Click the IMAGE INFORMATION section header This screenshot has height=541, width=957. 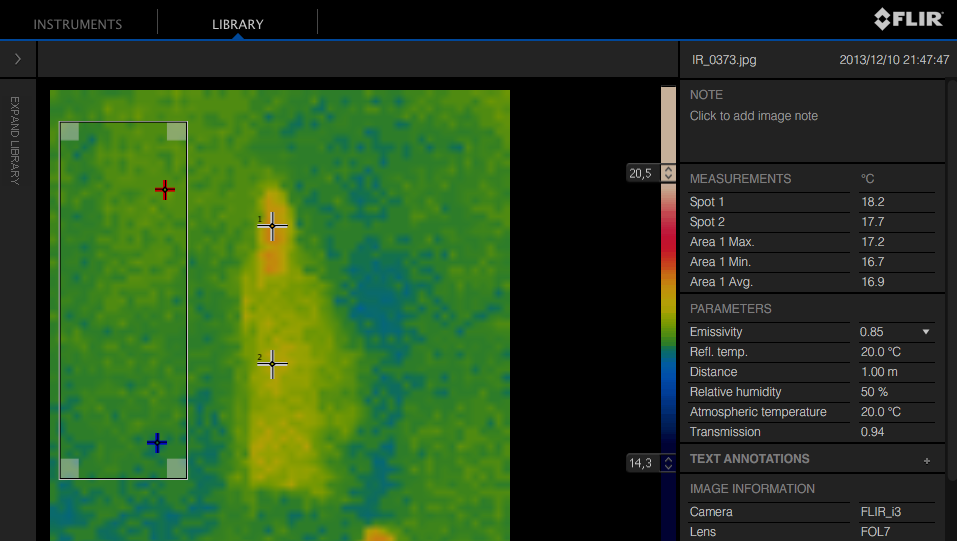point(752,489)
